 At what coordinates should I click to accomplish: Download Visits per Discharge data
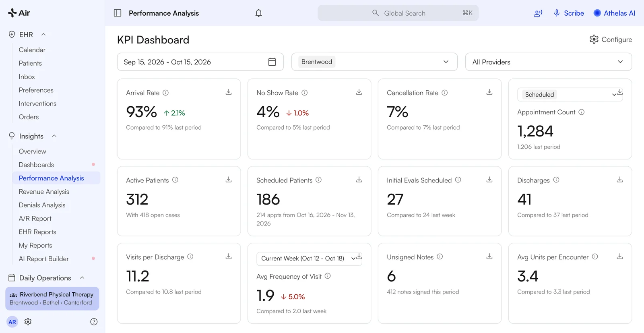pos(229,256)
